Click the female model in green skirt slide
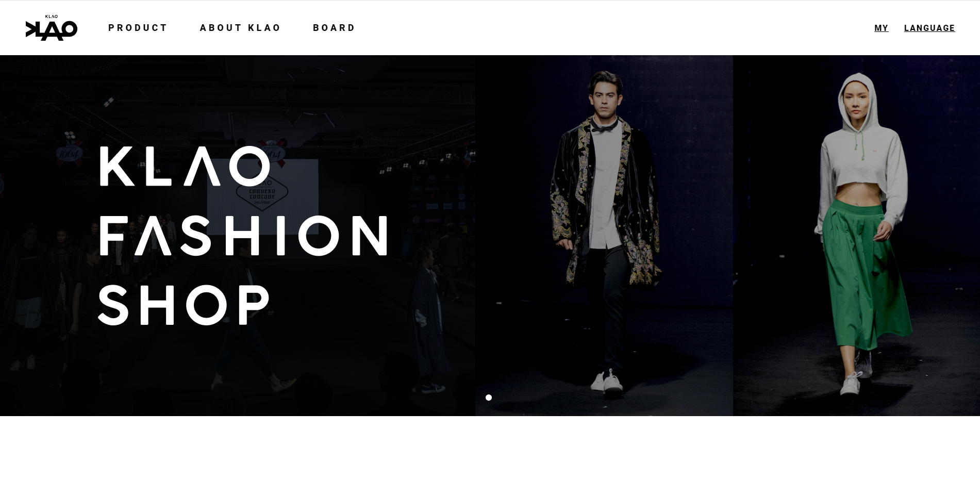The image size is (980, 495). 856,236
